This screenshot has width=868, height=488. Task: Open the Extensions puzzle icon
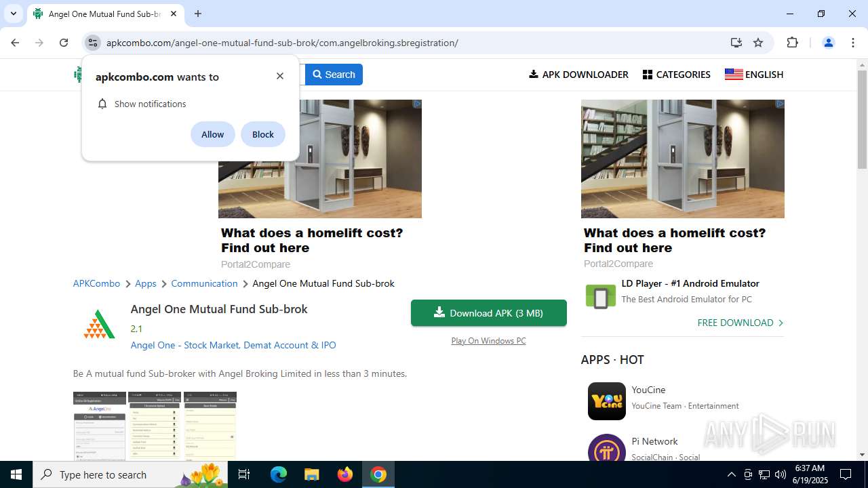(792, 43)
